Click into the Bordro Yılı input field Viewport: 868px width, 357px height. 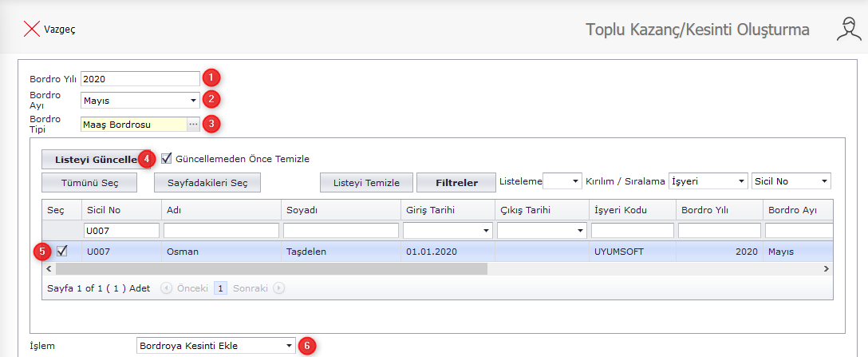(140, 78)
